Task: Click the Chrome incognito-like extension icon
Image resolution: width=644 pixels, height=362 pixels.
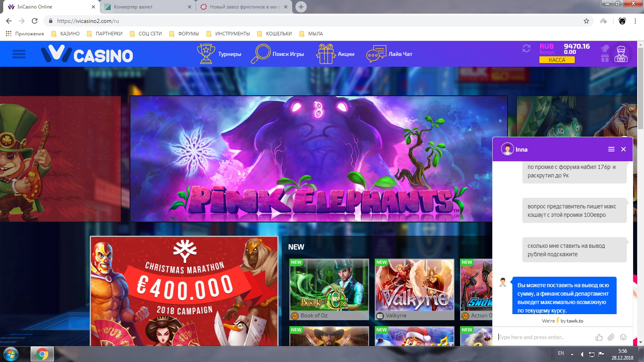Action: [x=603, y=21]
